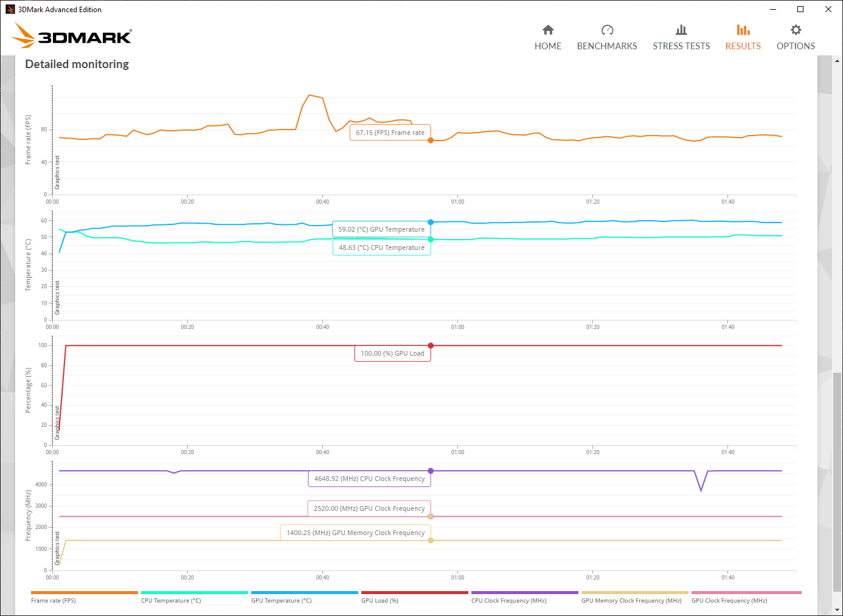Open the RESULTS tab label
Image resolution: width=843 pixels, height=616 pixels.
tap(743, 46)
